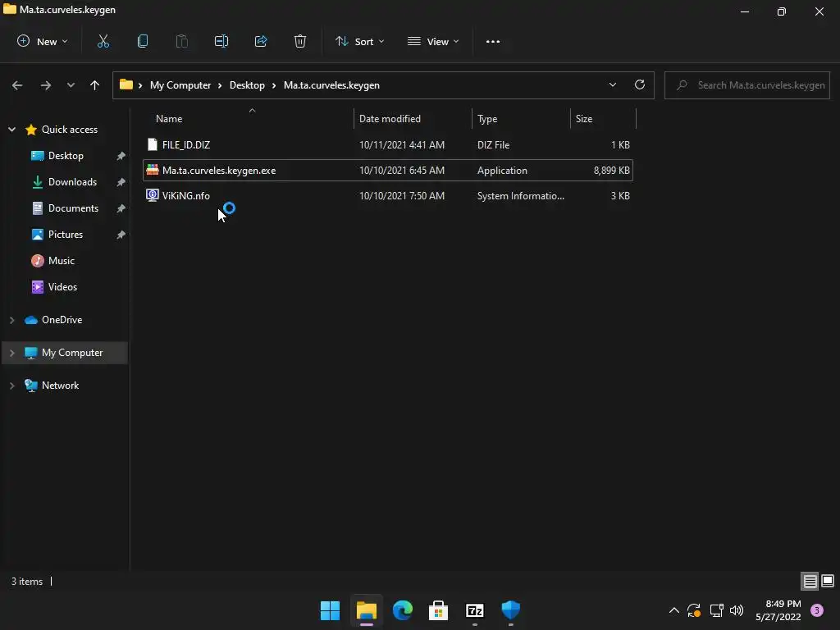This screenshot has height=630, width=840.
Task: Click Desktop in breadcrumb path
Action: tap(247, 85)
